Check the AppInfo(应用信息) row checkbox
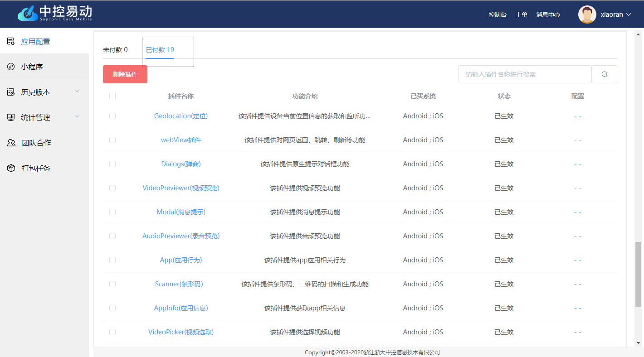This screenshot has width=644, height=357. click(x=112, y=308)
